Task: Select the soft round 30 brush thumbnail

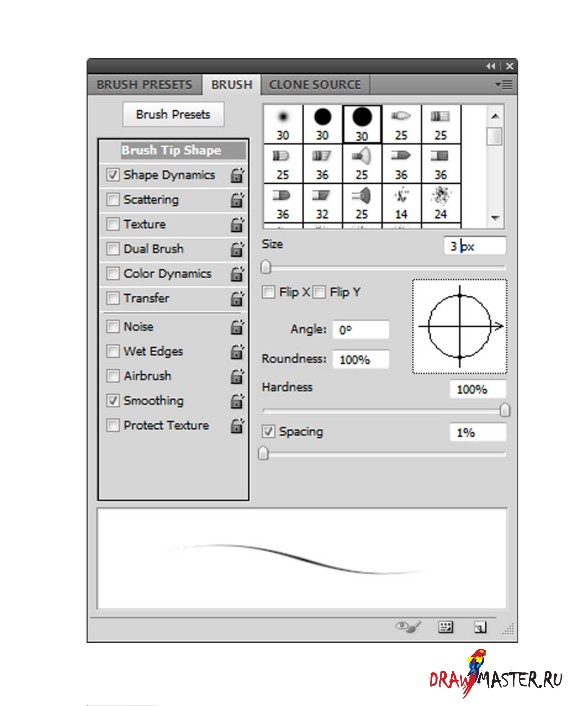Action: pos(283,125)
